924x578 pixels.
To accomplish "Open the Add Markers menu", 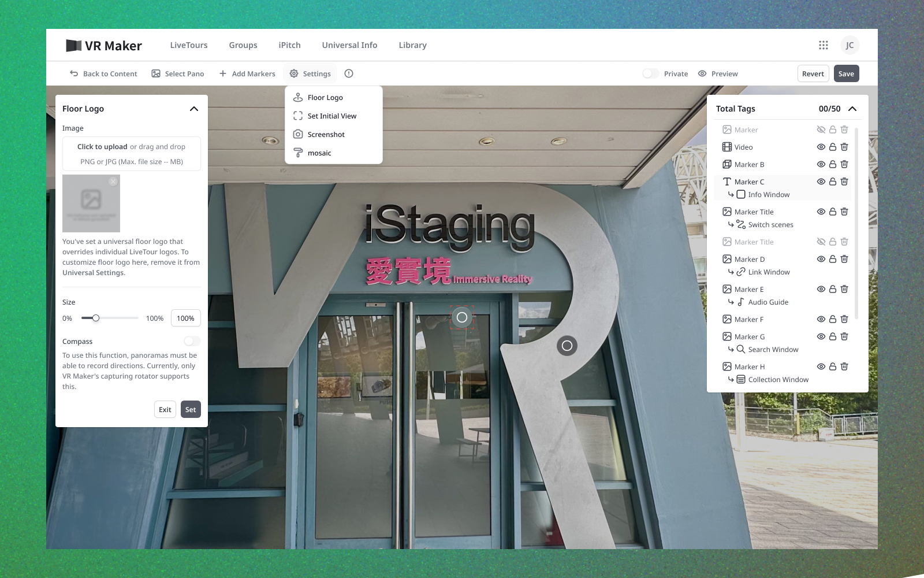I will click(x=247, y=73).
